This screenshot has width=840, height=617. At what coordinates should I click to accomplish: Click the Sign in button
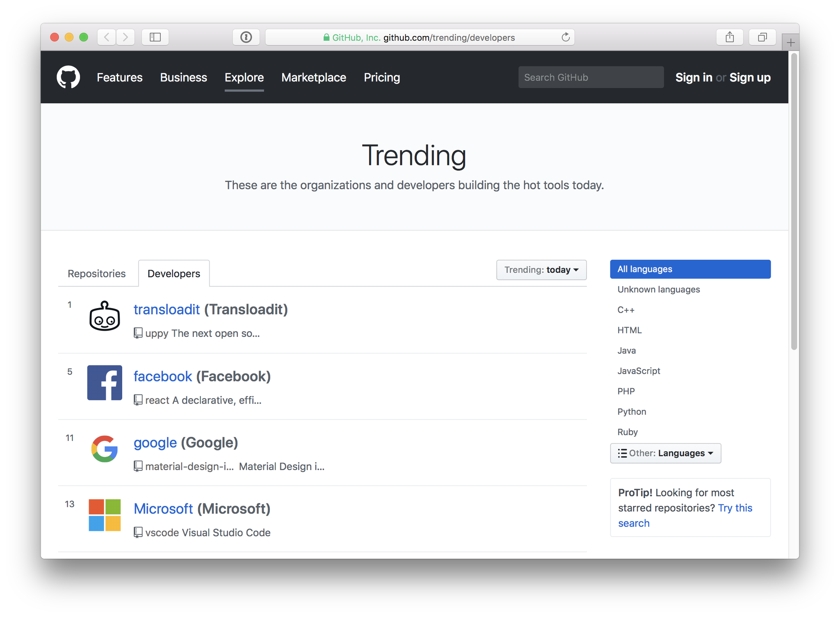693,78
